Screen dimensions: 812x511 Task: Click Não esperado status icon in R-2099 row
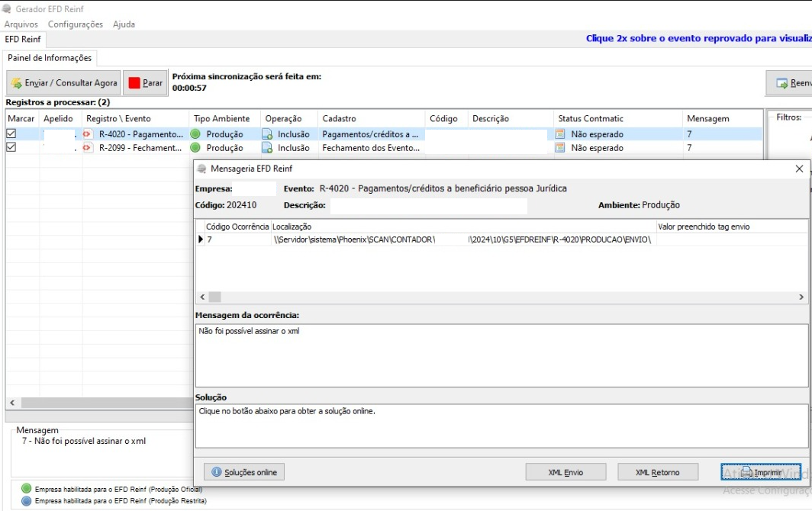(x=560, y=147)
